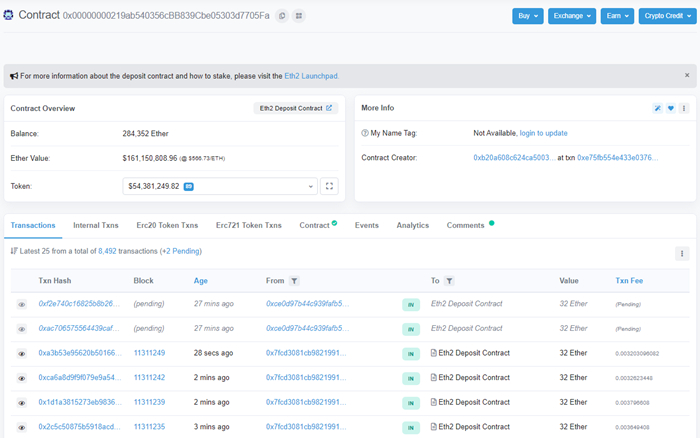Expand the token holdings full-view icon
Screen dimensions: 700x438
tap(330, 186)
